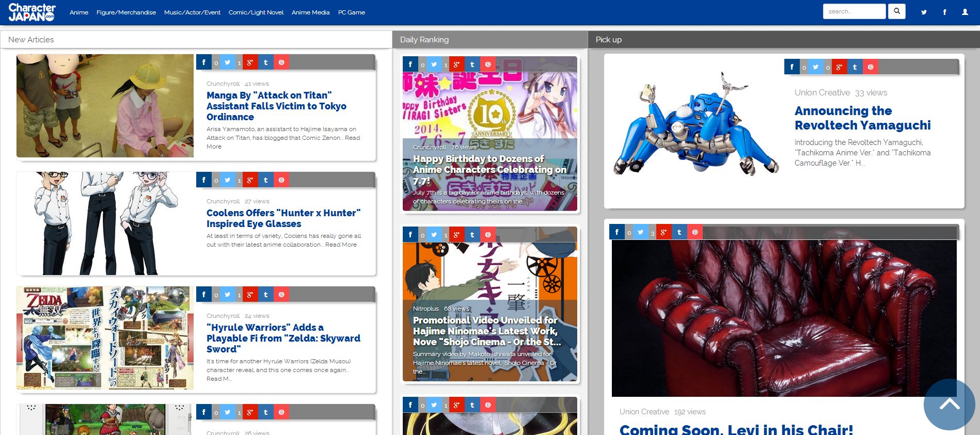Share Levi in his Chair article on Facebook

coord(617,232)
